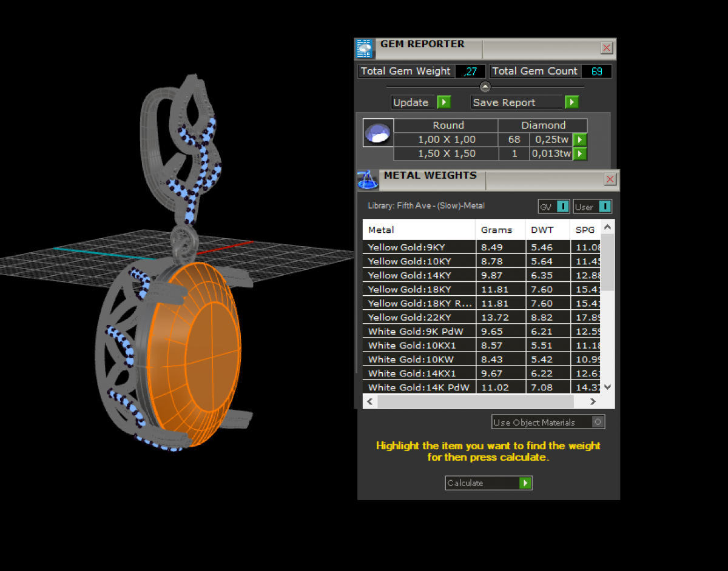The height and width of the screenshot is (571, 728).
Task: Click the metal table scroll up arrow
Action: point(608,227)
